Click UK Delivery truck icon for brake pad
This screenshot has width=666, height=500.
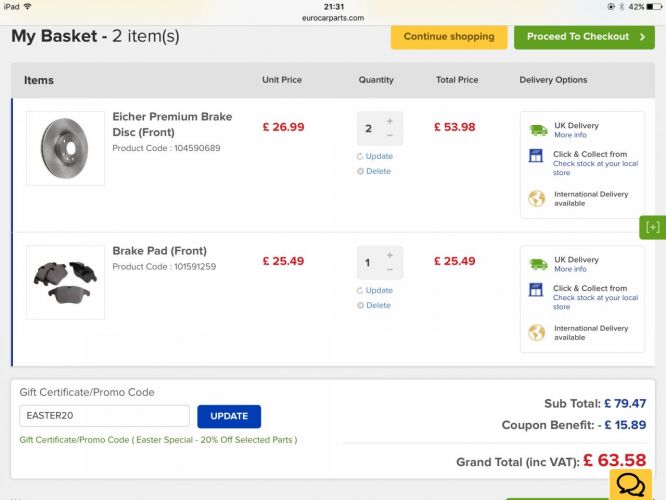[x=538, y=264]
